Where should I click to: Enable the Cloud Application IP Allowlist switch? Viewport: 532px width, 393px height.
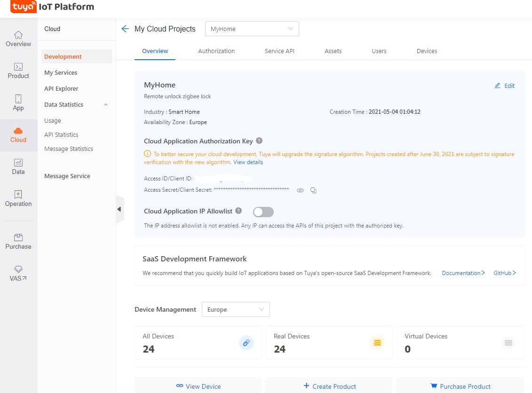[x=263, y=212]
